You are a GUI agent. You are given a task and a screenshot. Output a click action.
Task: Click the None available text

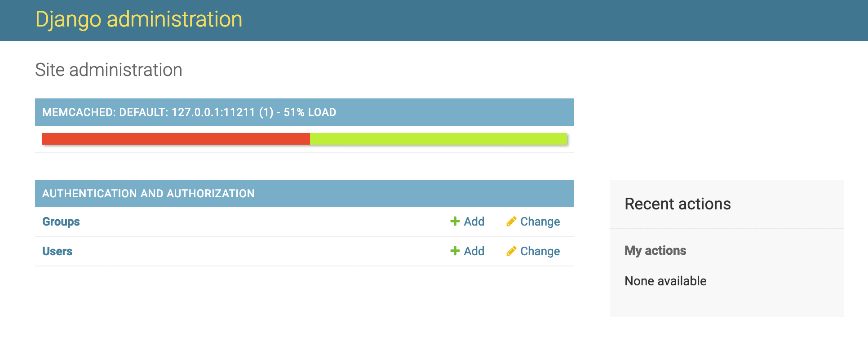(665, 281)
